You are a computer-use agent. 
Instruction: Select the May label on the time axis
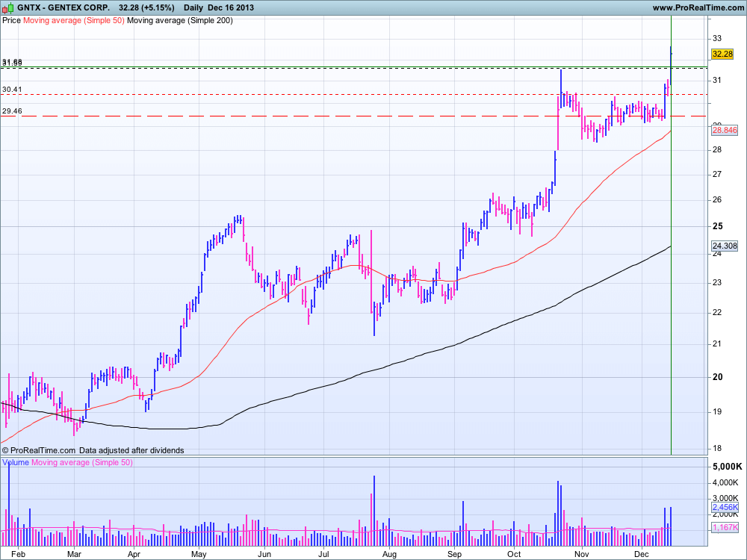tap(199, 554)
